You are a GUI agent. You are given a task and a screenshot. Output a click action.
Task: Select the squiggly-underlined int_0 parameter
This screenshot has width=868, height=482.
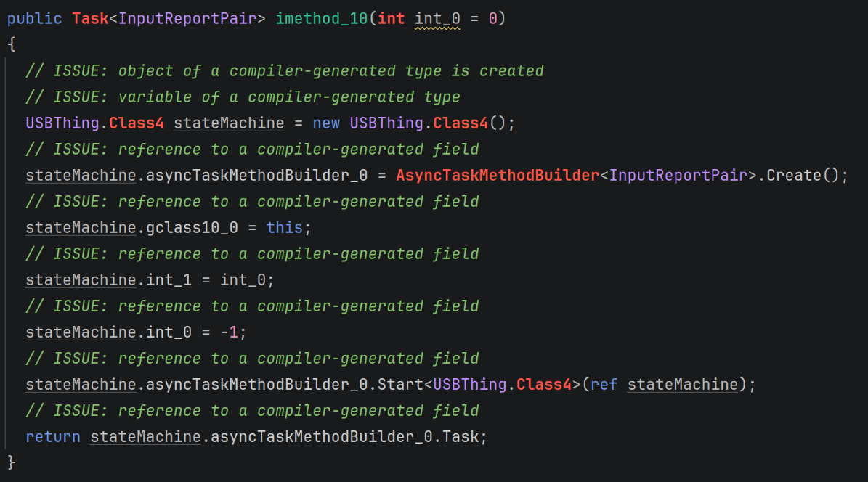click(437, 19)
